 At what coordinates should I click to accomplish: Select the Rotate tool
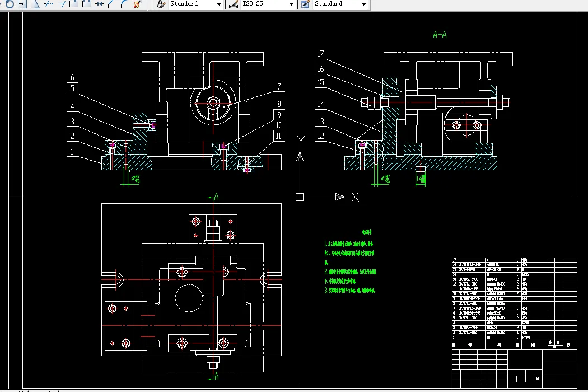tap(10, 4)
